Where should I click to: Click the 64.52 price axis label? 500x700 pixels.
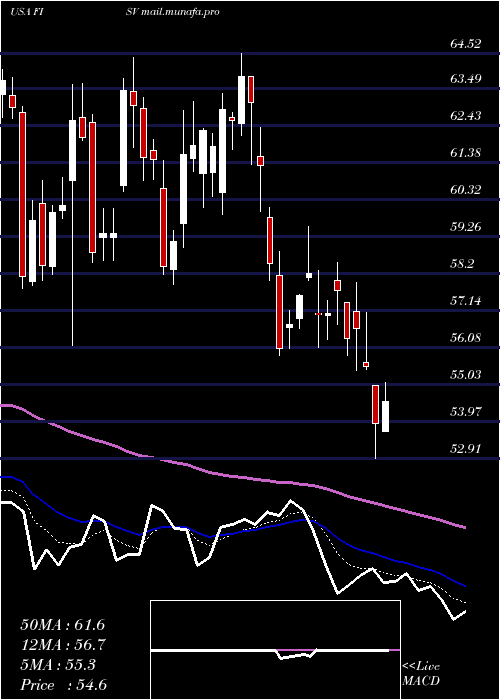coord(466,43)
